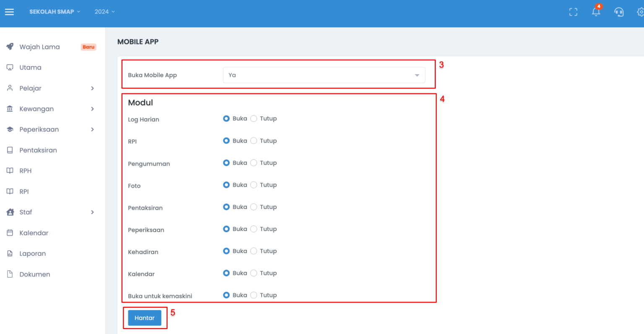Click the Laporan report icon
644x334 pixels.
(10, 254)
